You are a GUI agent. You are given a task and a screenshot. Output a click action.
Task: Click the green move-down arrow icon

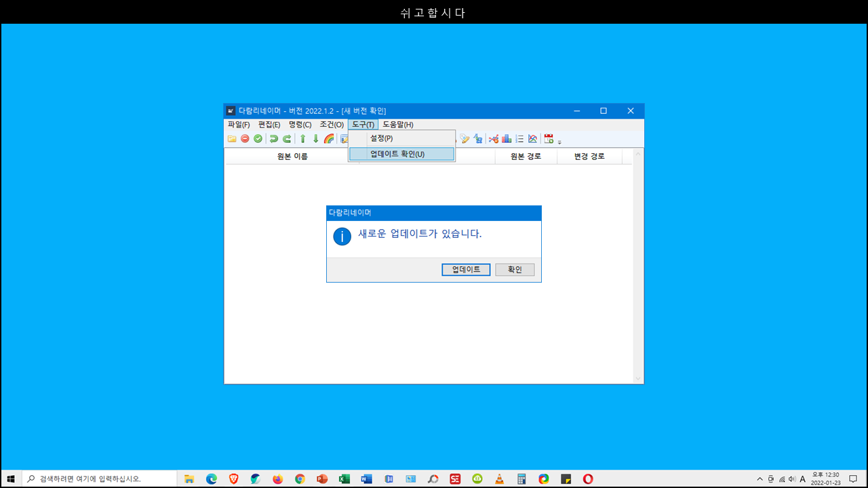[315, 139]
